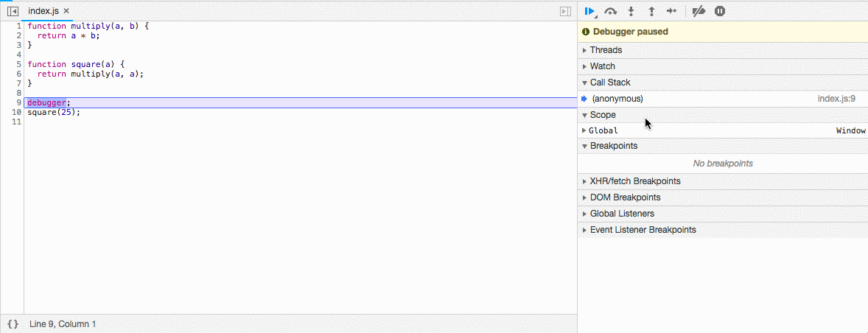This screenshot has width=868, height=333.
Task: Expand the Watch section
Action: (x=602, y=66)
